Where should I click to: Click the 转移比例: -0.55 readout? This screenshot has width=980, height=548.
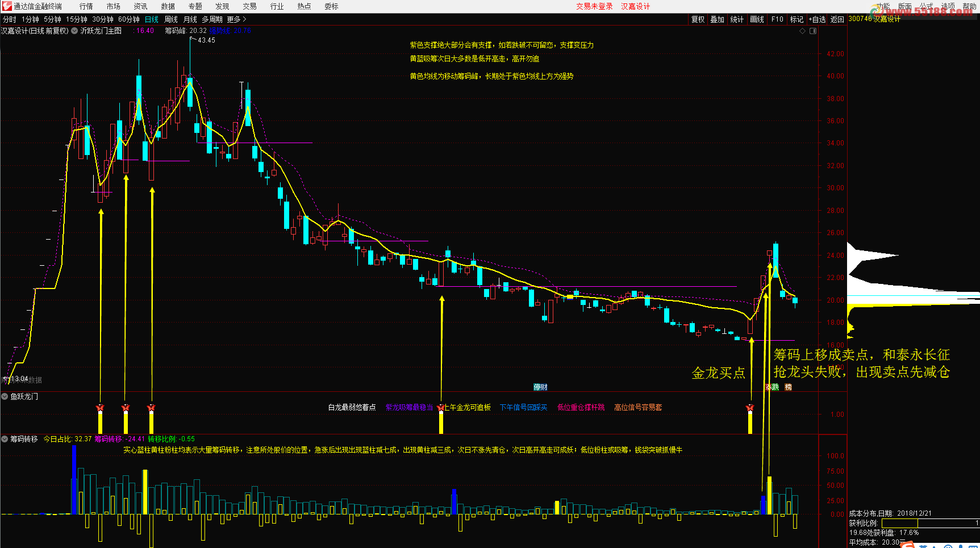click(x=171, y=439)
